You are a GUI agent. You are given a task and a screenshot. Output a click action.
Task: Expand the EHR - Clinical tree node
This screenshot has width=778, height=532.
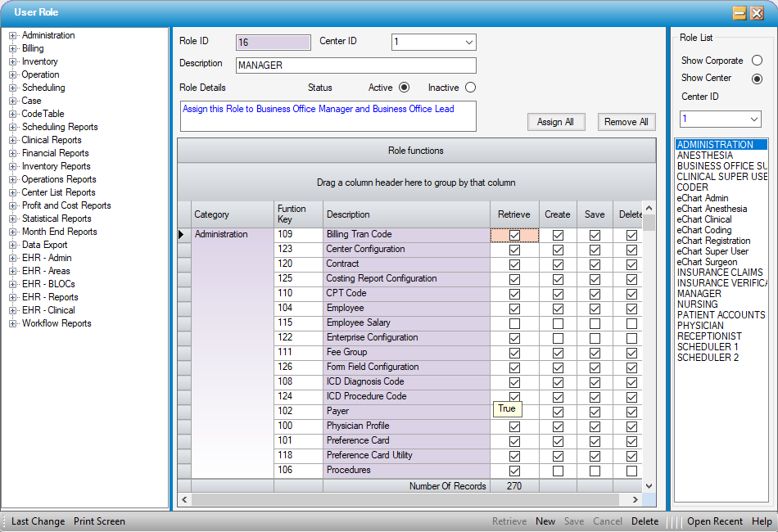point(12,310)
